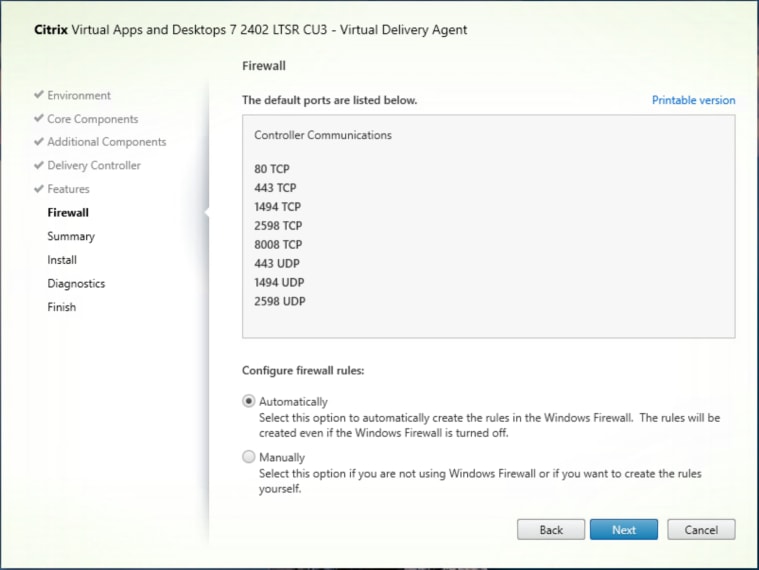Click 'The default ports are listed below.' text
The image size is (759, 570).
330,100
